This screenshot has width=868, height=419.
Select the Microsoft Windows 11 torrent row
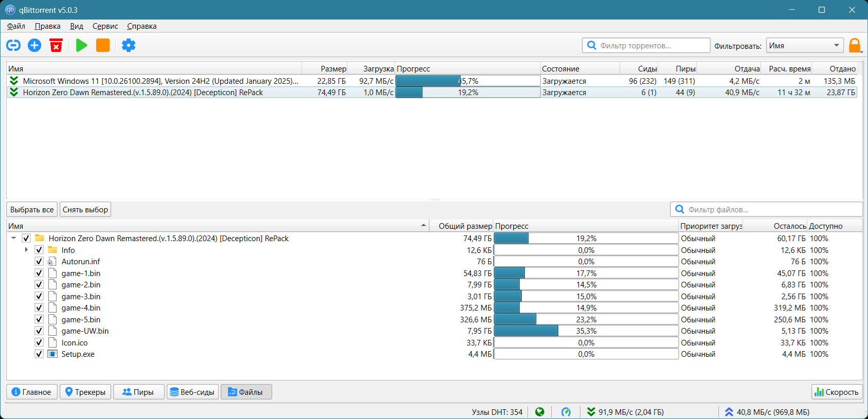tap(432, 81)
